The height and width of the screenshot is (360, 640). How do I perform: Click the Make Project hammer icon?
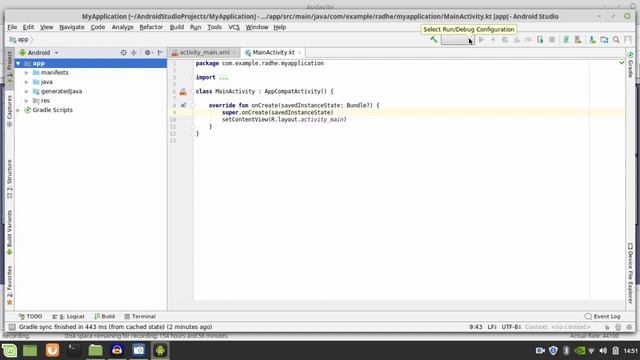(433, 40)
